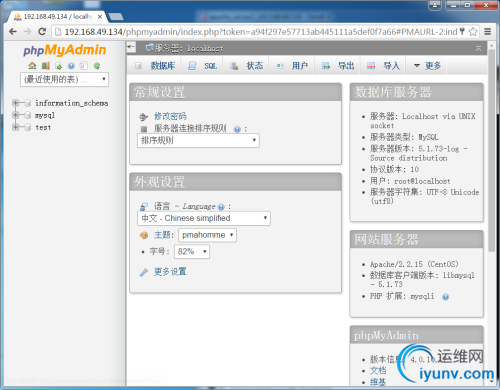
Task: Bookmark this page with star icon
Action: [x=472, y=32]
